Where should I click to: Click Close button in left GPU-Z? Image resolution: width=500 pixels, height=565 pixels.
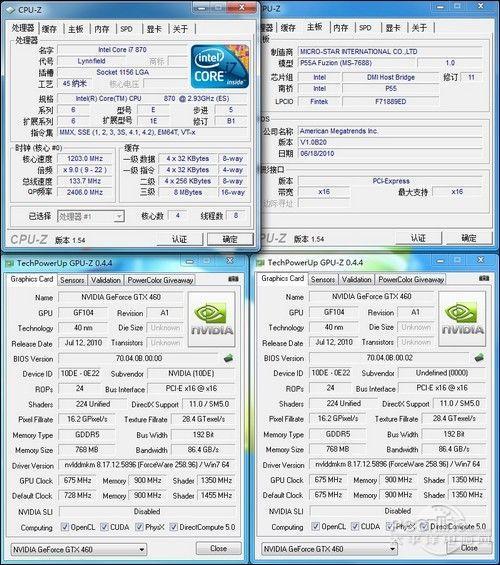(x=219, y=548)
